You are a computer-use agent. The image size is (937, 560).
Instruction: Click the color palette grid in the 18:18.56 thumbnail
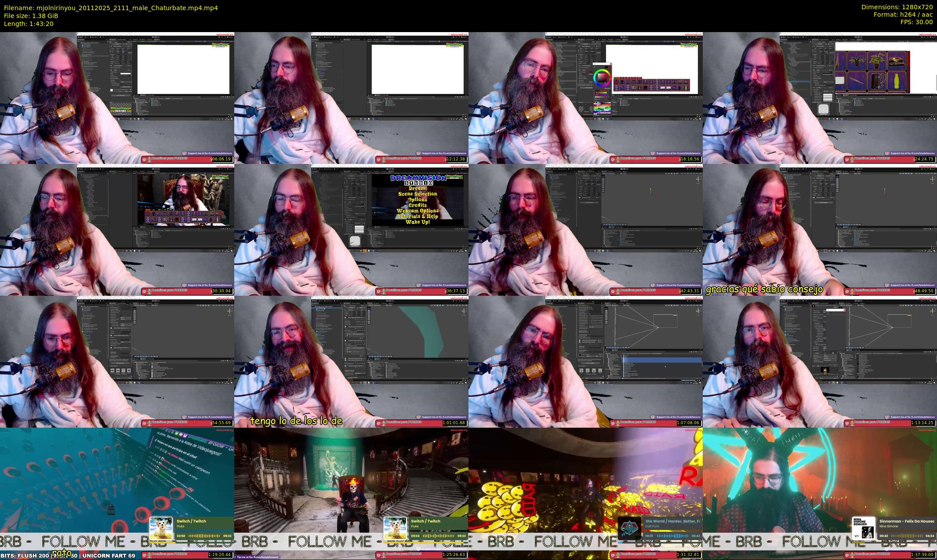[x=602, y=108]
